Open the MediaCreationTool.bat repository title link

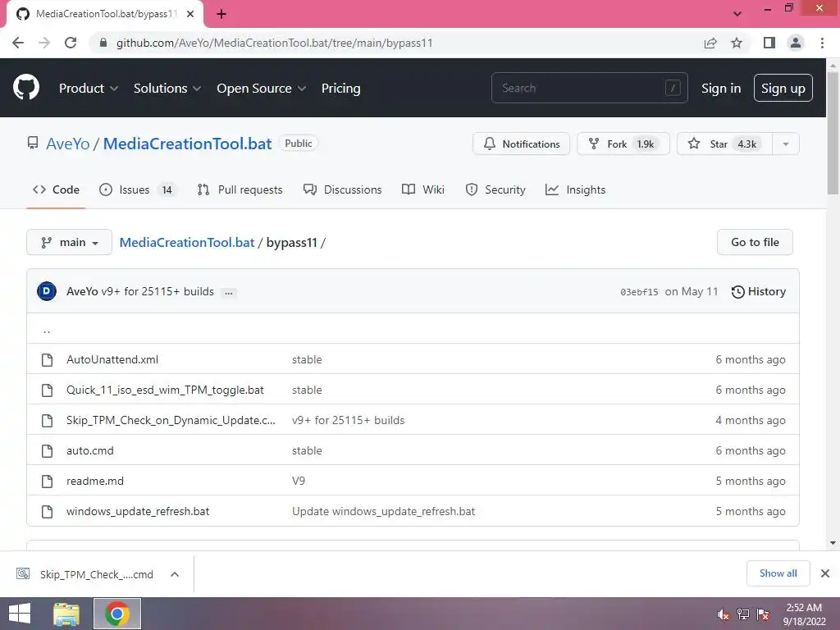[188, 144]
